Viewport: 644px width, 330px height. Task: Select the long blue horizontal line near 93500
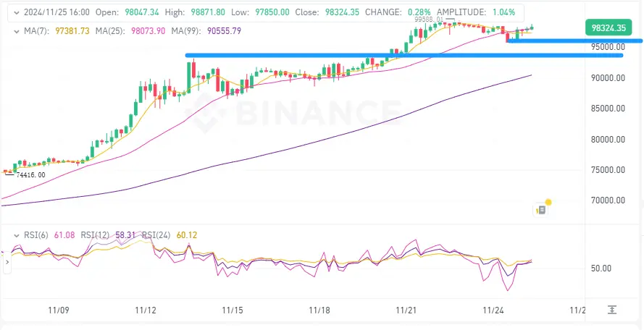coord(404,55)
